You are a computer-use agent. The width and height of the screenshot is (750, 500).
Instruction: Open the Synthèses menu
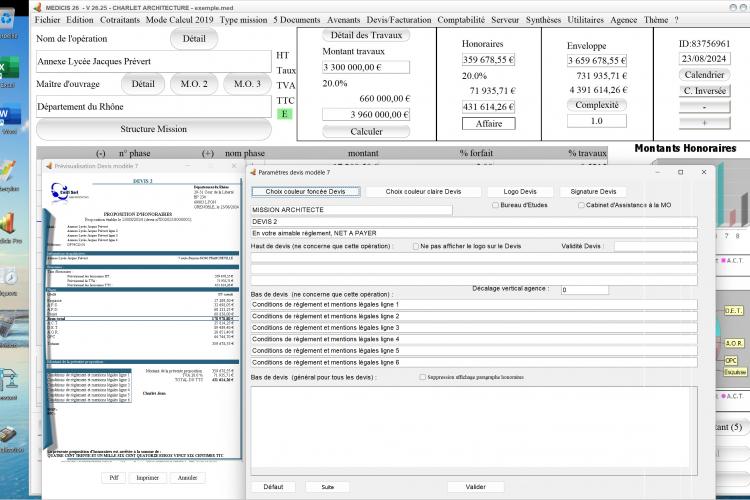point(543,20)
